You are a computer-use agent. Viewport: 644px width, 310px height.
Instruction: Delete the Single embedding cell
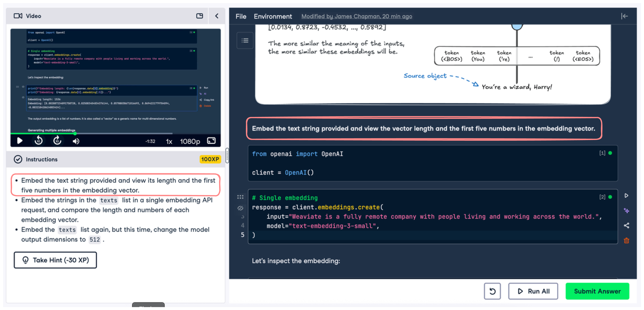tap(626, 240)
